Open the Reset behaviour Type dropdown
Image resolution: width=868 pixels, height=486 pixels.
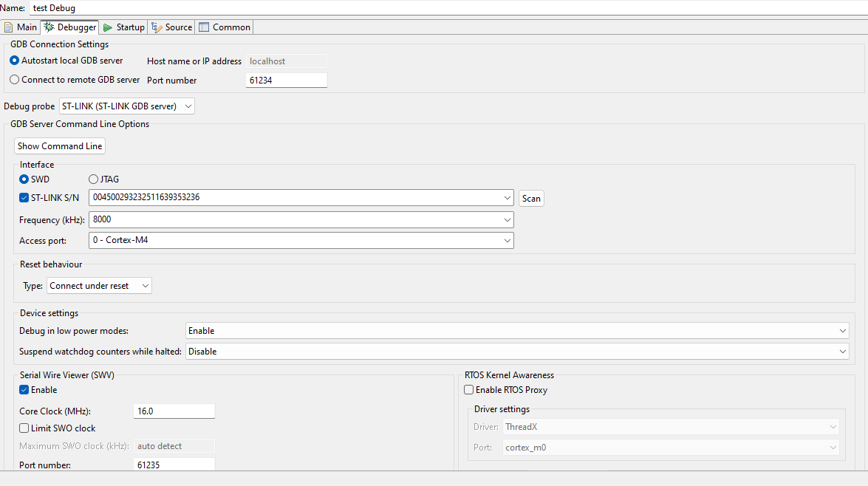pyautogui.click(x=99, y=286)
